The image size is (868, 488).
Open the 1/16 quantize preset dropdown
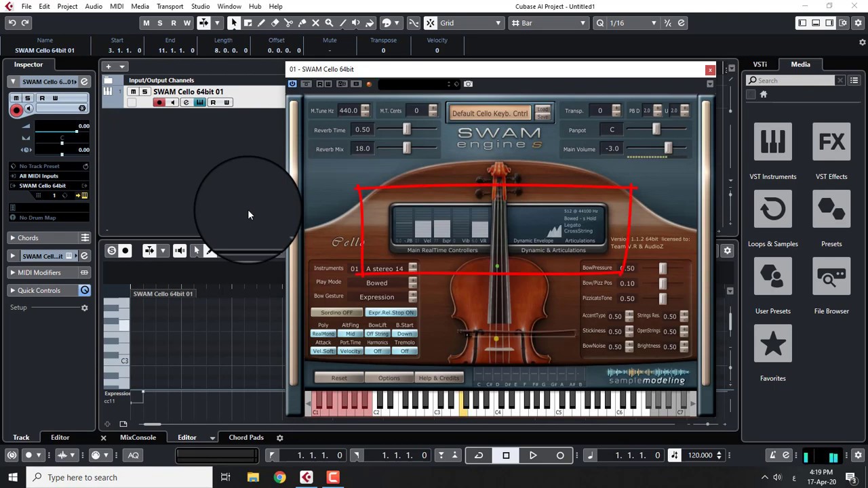pyautogui.click(x=633, y=23)
